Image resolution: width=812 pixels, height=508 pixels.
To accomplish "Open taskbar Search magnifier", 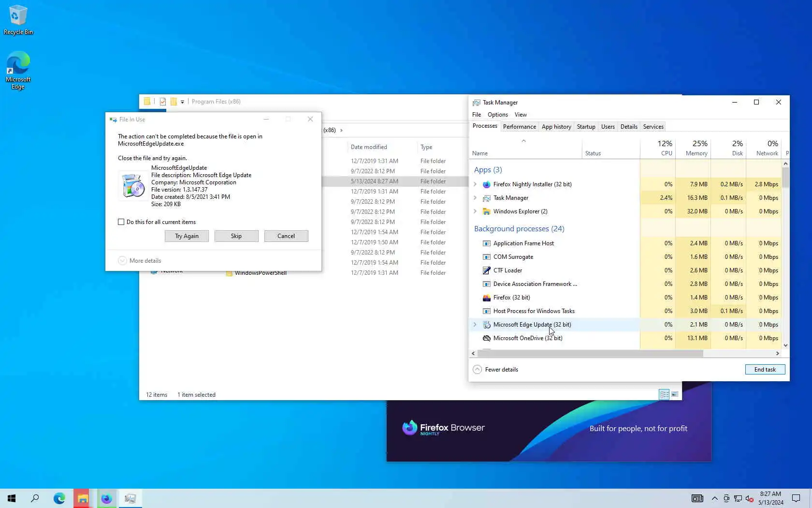I will pyautogui.click(x=35, y=498).
